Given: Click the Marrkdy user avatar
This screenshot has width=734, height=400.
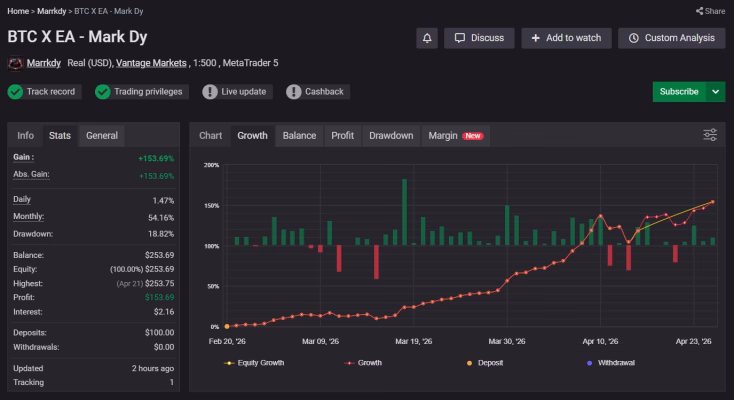Looking at the screenshot, I should (15, 63).
